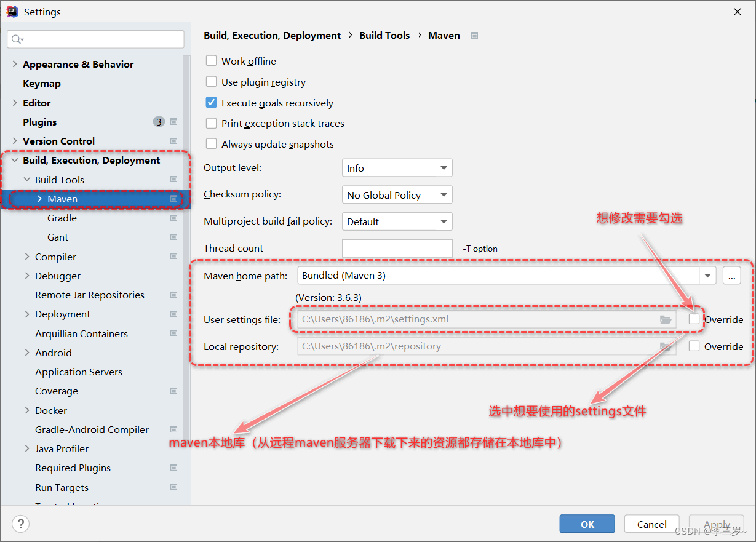This screenshot has width=756, height=542.
Task: Click the project-level icon beside Build Tools
Action: point(173,180)
